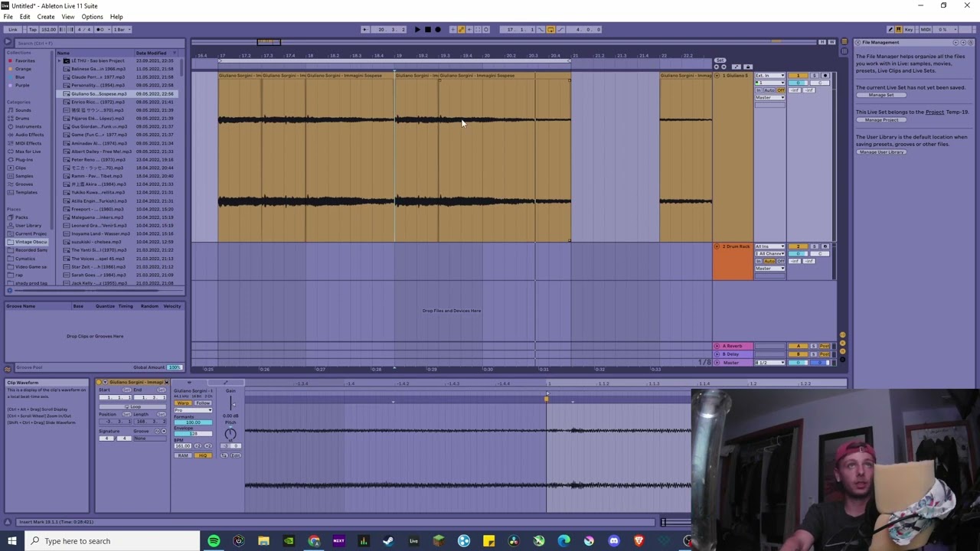Click the transport Stop button
Screen dimensions: 980x551
tap(428, 30)
